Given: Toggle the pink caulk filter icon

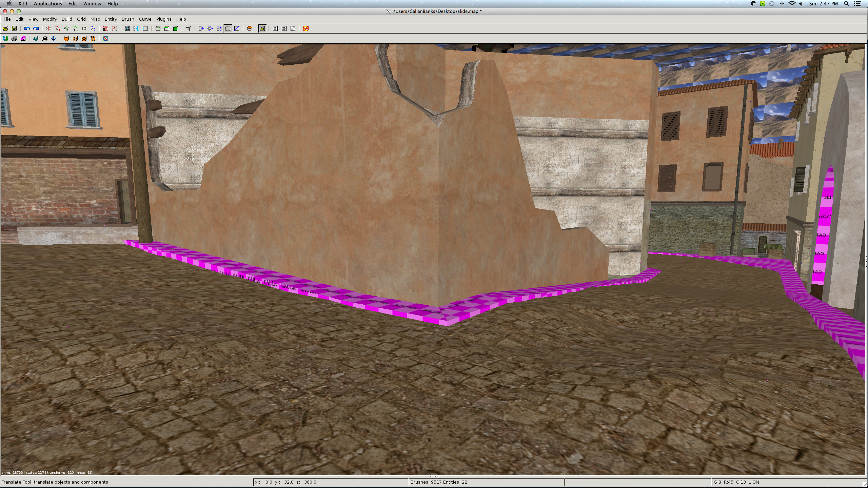Looking at the screenshot, I should (23, 39).
